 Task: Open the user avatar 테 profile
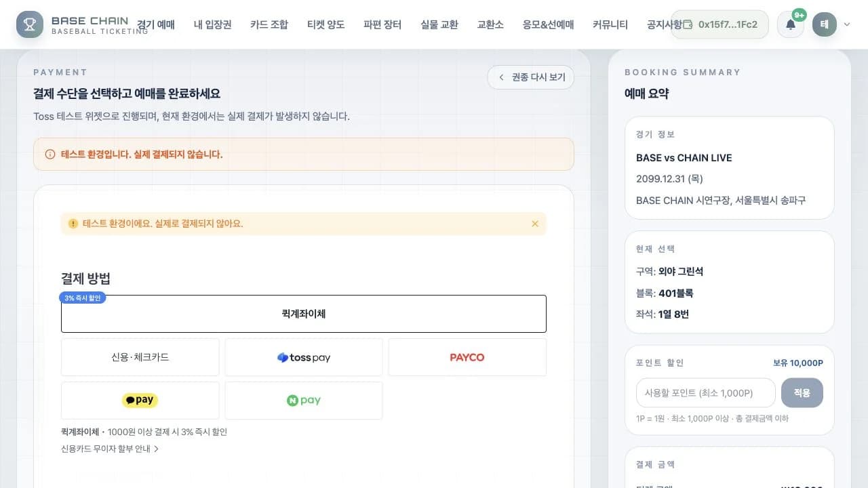point(825,24)
